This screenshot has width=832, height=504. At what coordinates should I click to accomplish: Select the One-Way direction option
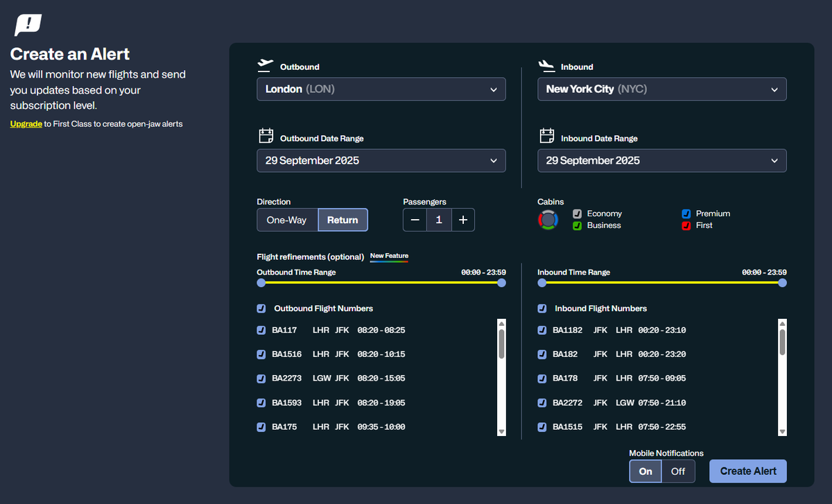coord(287,220)
